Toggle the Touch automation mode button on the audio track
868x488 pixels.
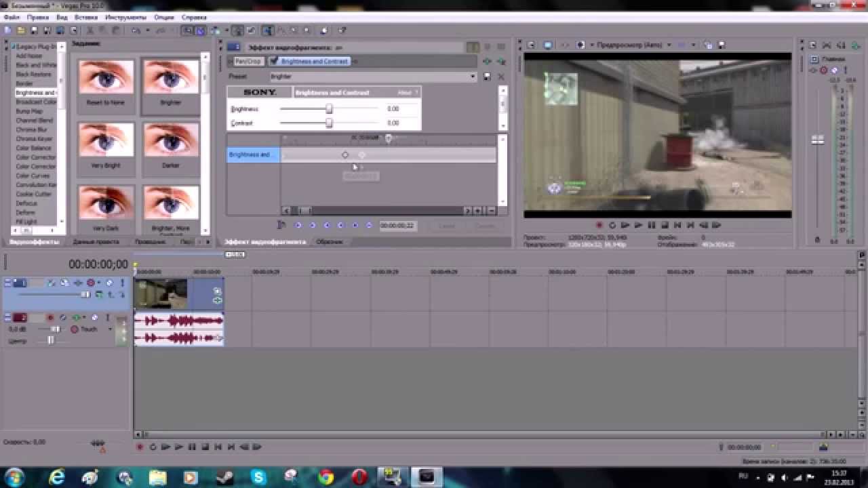click(x=75, y=329)
